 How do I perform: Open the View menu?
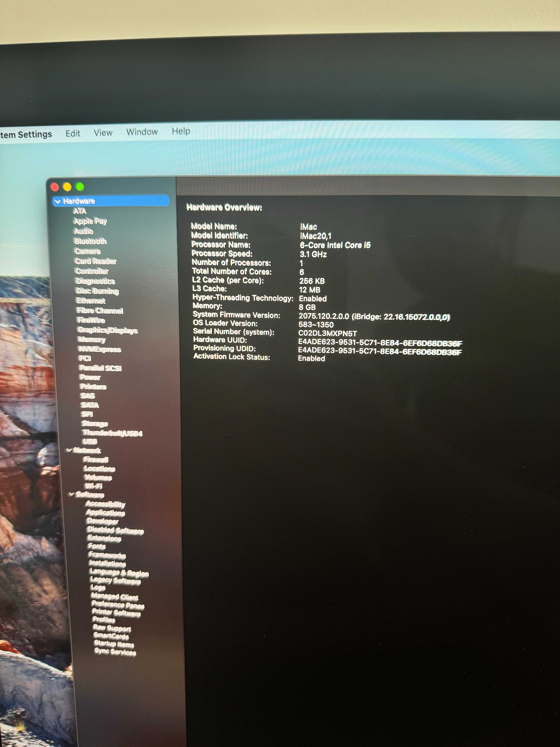coord(103,133)
